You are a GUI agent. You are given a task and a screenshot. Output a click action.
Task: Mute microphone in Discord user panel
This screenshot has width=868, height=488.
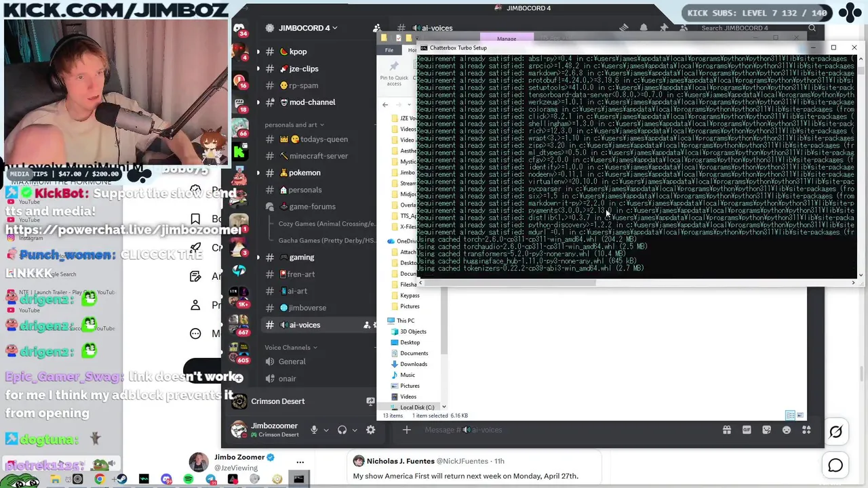pos(314,430)
